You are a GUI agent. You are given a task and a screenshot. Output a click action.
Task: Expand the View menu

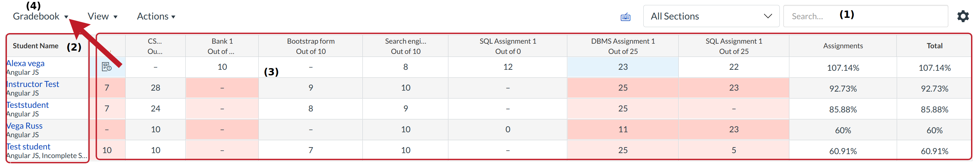pos(102,17)
